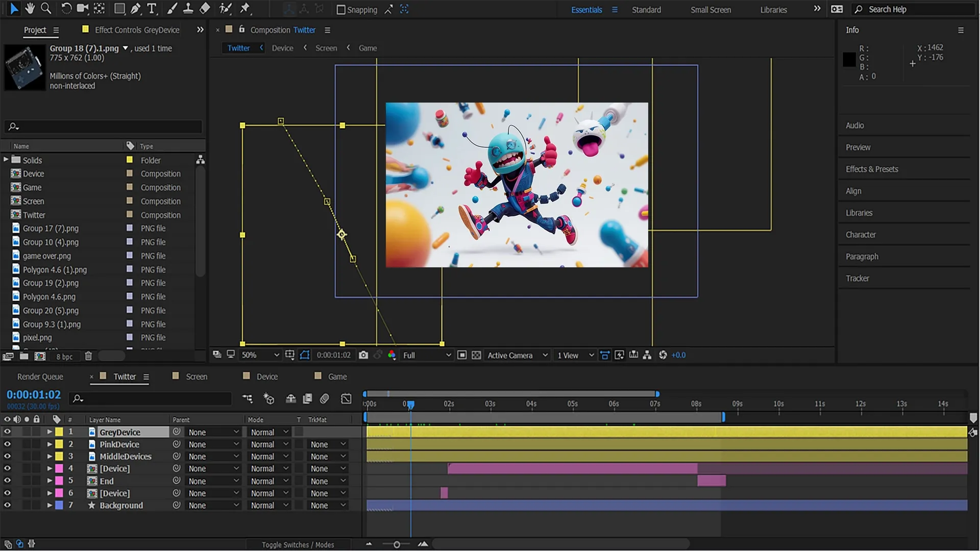Hide the GreyDevice layer
The height and width of the screenshot is (551, 980).
[x=7, y=432]
